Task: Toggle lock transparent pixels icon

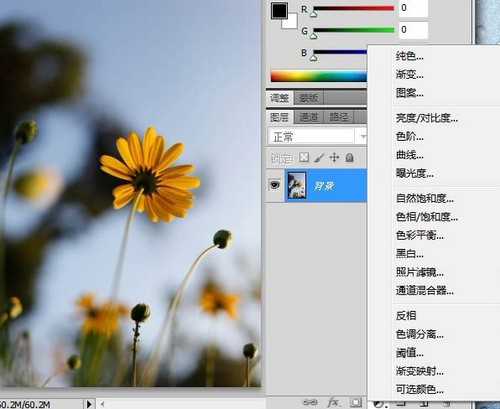Action: click(x=304, y=157)
